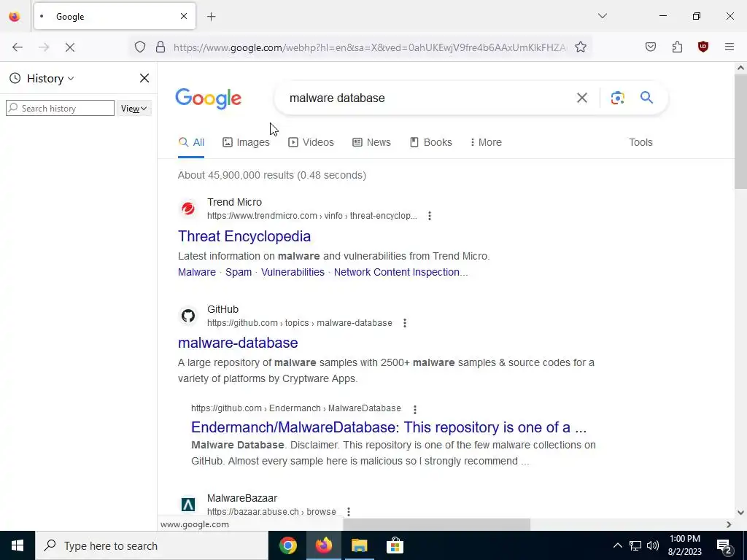Click the Google logo
The height and width of the screenshot is (560, 747).
(x=208, y=98)
